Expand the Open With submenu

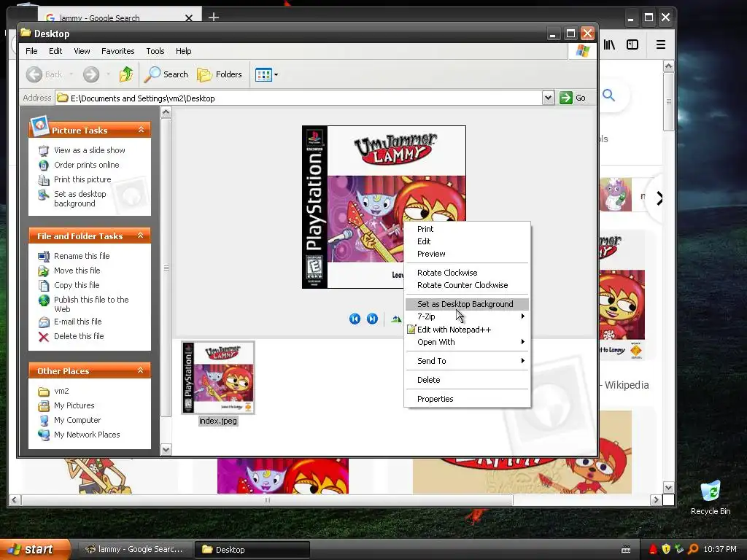[x=467, y=342]
